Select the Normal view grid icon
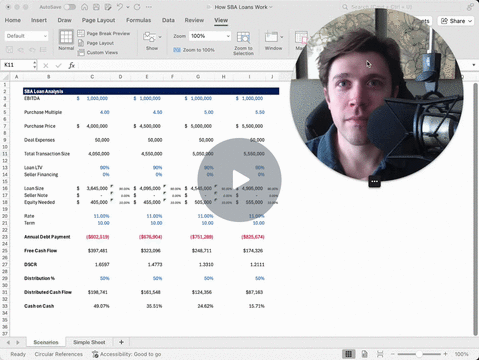Screen dimensions: 479x360 click(66, 37)
